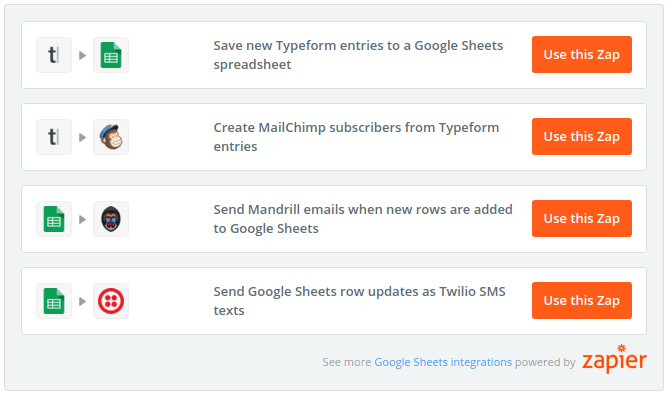Click the 'Create MailChimp subscribers' description text
This screenshot has height=394, width=667.
coord(356,137)
